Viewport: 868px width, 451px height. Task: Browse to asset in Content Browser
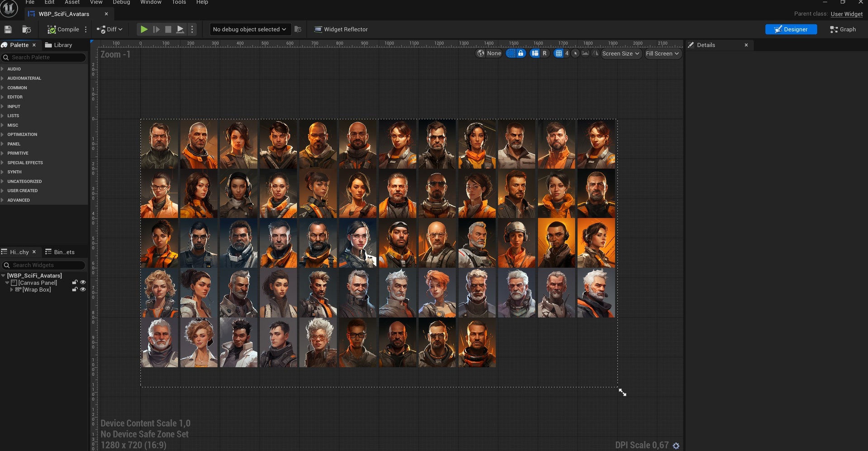[x=27, y=29]
